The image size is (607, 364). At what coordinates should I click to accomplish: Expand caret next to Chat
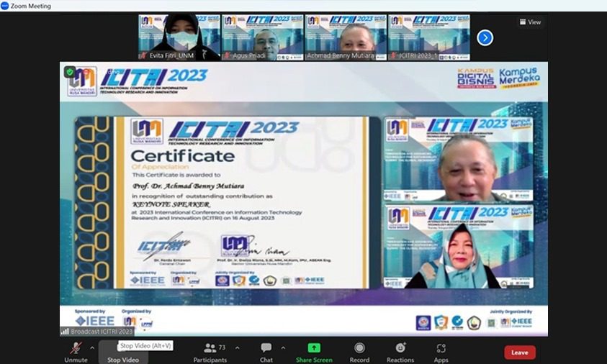(284, 348)
